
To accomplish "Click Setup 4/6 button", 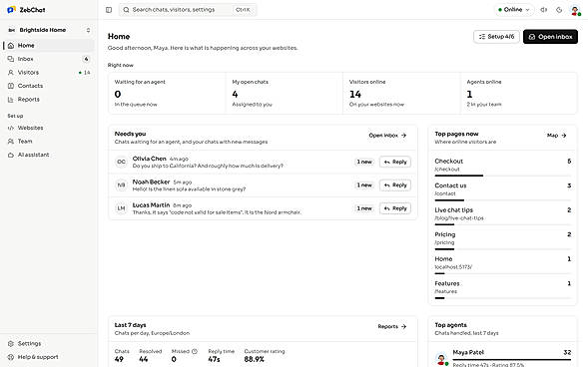I will click(x=496, y=37).
